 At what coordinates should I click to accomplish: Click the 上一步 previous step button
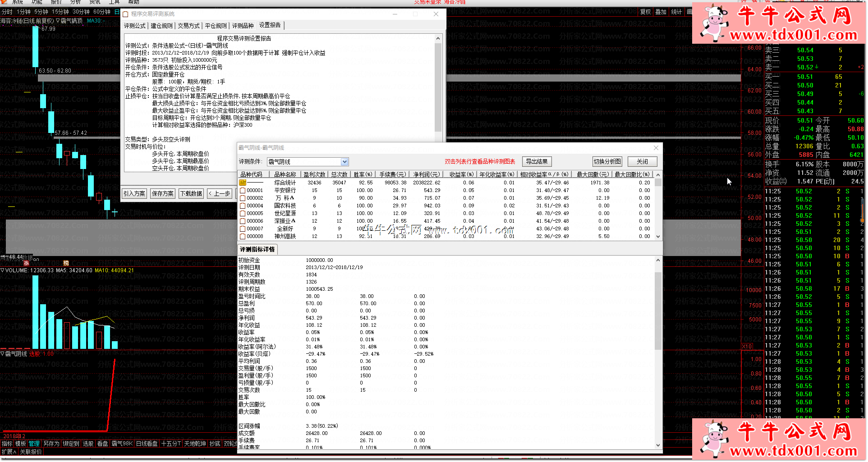click(220, 193)
